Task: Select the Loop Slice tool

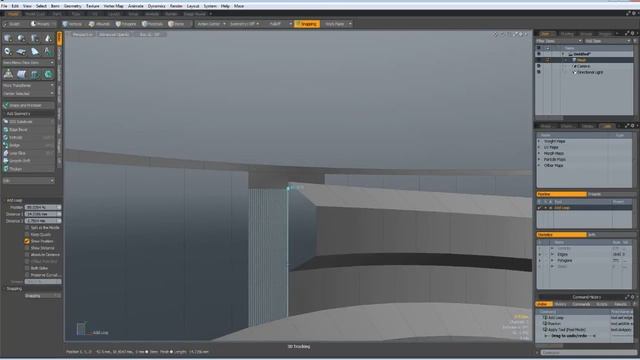Action: pyautogui.click(x=28, y=153)
